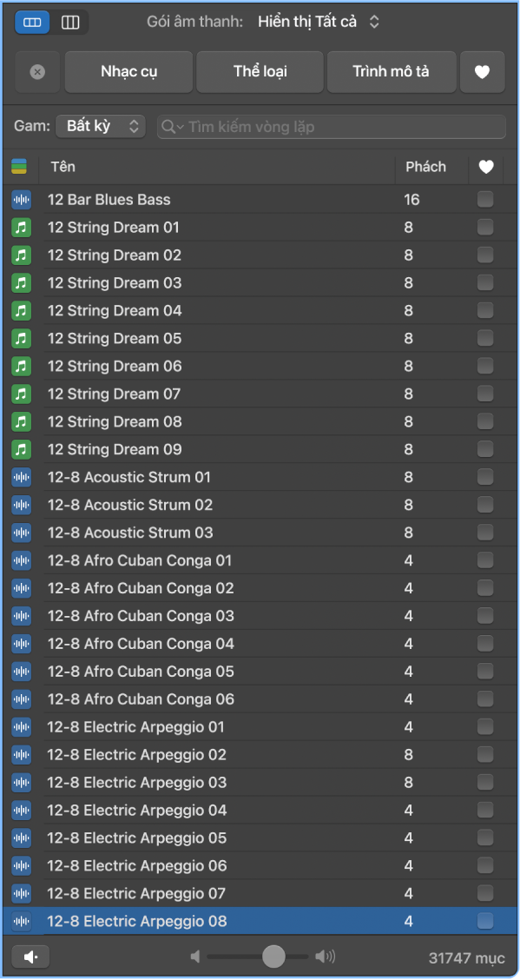The image size is (520, 980).
Task: Open the Gam Bất kỳ popup
Action: click(x=101, y=126)
